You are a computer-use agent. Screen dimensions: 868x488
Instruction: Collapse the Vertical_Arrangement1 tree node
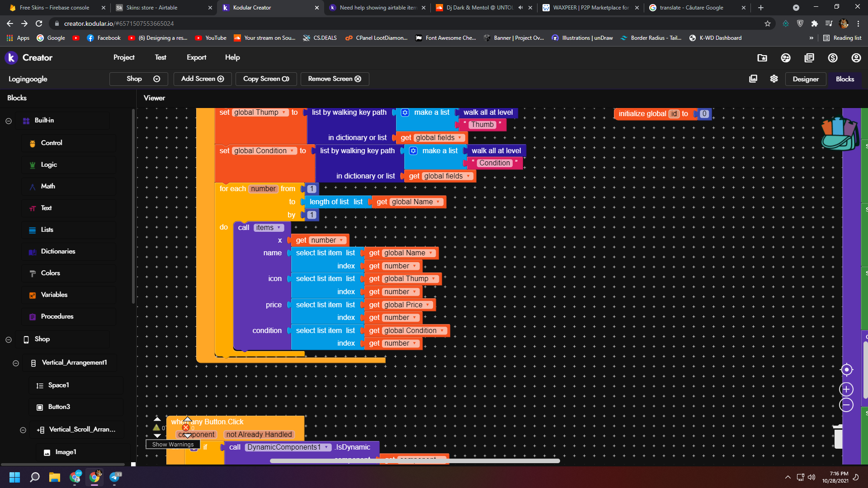16,363
